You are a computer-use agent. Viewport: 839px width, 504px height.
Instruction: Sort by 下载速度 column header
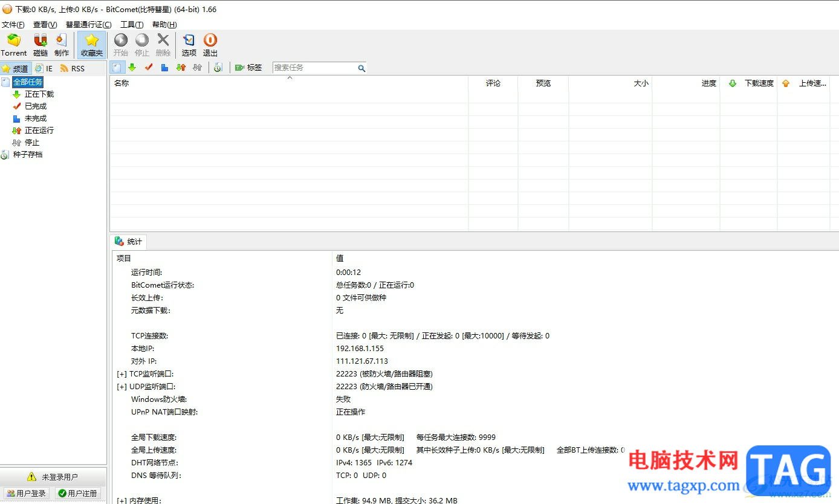[x=749, y=83]
